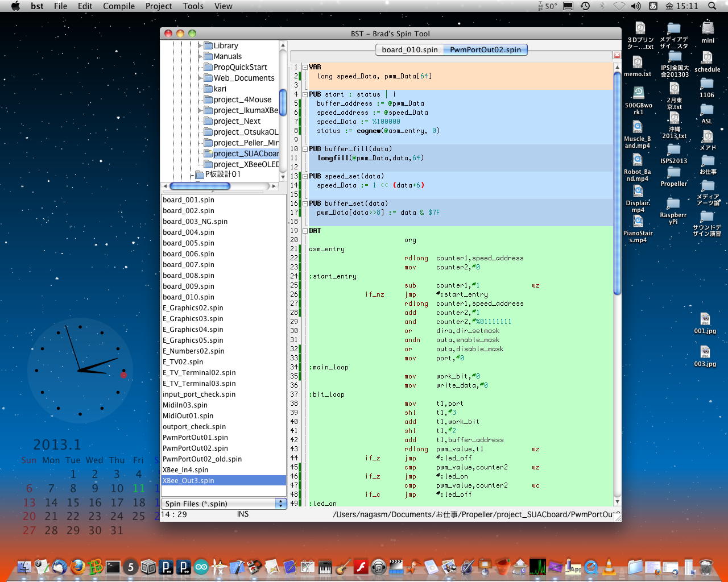Expand the Library folder in the tree
This screenshot has height=582, width=728.
tap(200, 45)
